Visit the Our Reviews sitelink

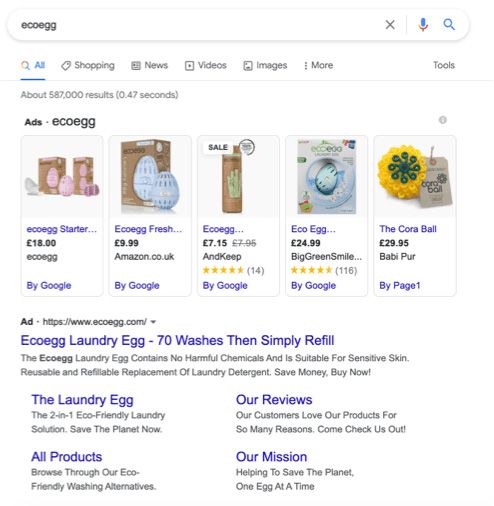(274, 400)
